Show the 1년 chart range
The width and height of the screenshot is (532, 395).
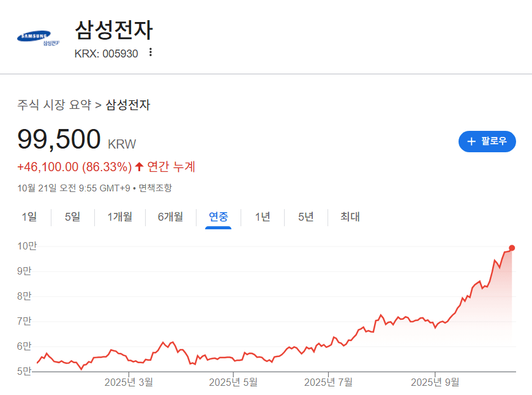pyautogui.click(x=263, y=216)
